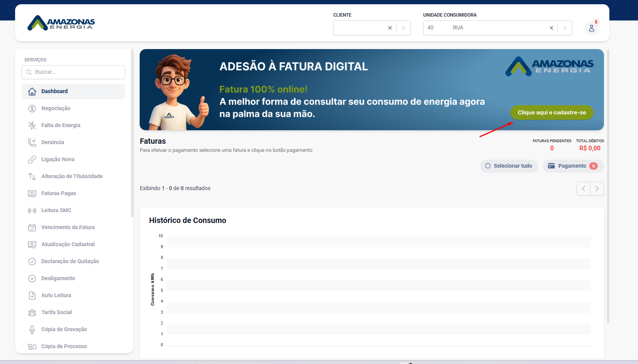The width and height of the screenshot is (638, 364).
Task: Open the user profile icon with notifications
Action: coord(591,28)
